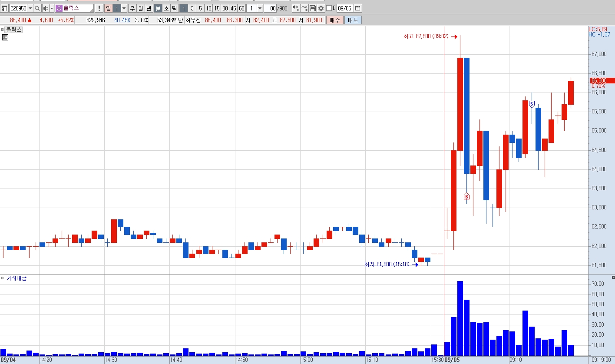Click the date field showing 09/05
The height and width of the screenshot is (364, 615).
click(x=345, y=8)
